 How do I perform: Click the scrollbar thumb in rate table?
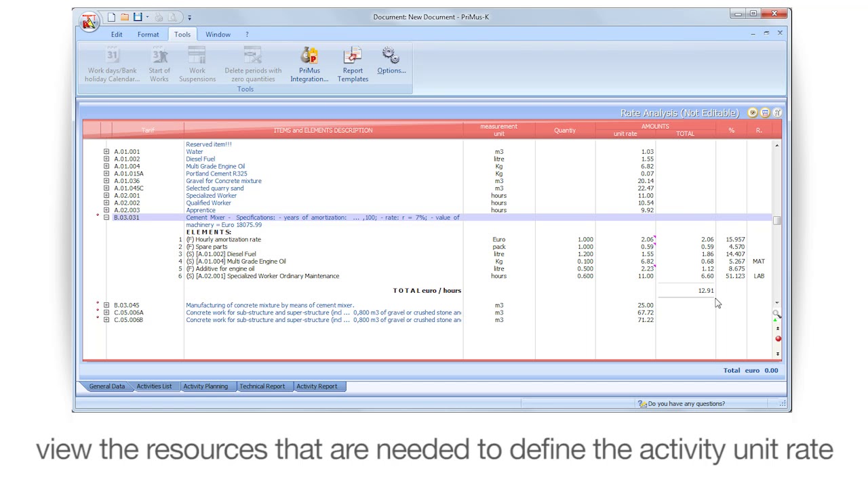(777, 220)
